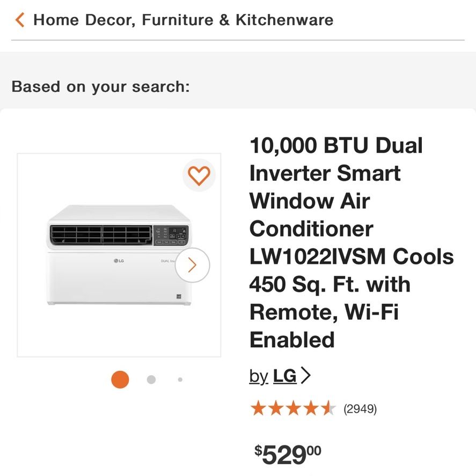Click the air vent grille in the photo

click(101, 235)
